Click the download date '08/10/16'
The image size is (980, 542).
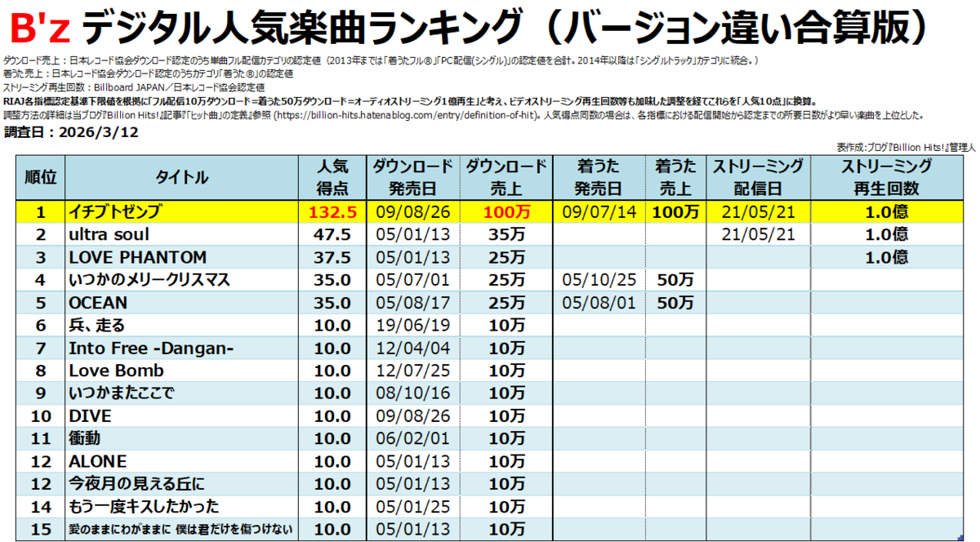413,393
